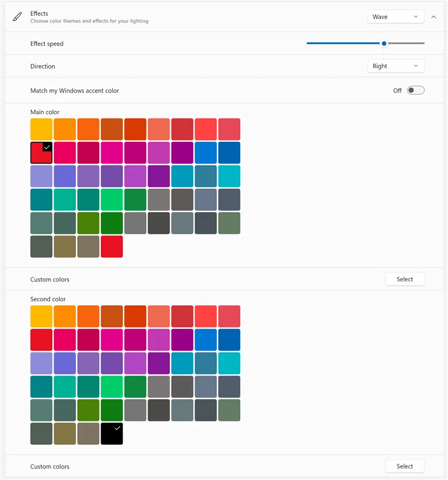
Task: Click the Effect speed slider thumb
Action: pos(384,44)
